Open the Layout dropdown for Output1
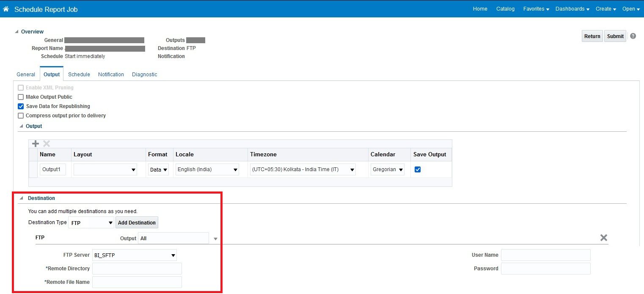The width and height of the screenshot is (644, 294). (105, 169)
